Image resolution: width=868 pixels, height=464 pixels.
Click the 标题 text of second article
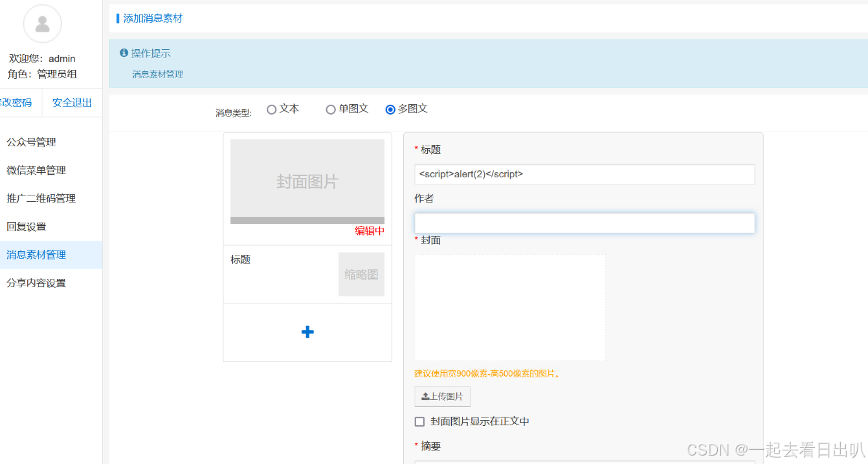(240, 260)
